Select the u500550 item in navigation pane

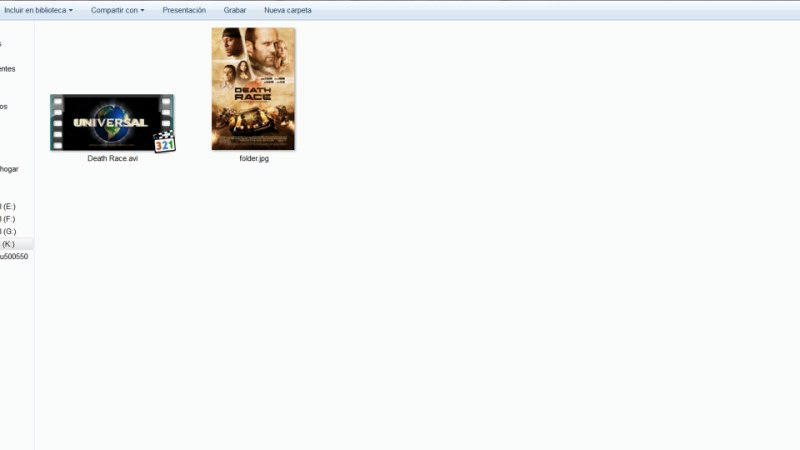tap(14, 257)
